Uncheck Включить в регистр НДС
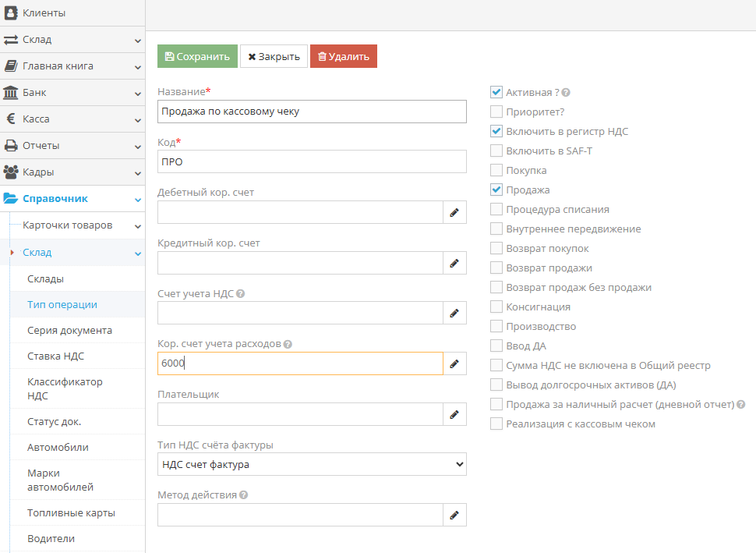The width and height of the screenshot is (756, 553). click(496, 131)
